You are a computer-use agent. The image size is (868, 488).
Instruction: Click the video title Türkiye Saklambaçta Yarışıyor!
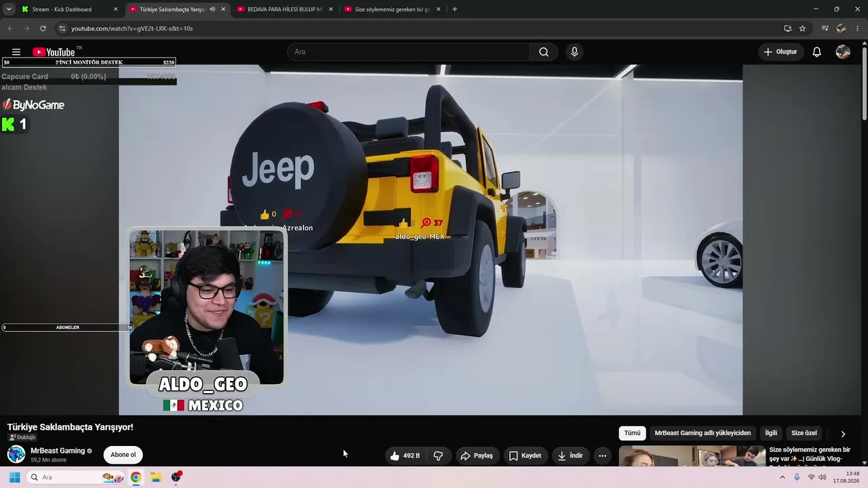[71, 427]
